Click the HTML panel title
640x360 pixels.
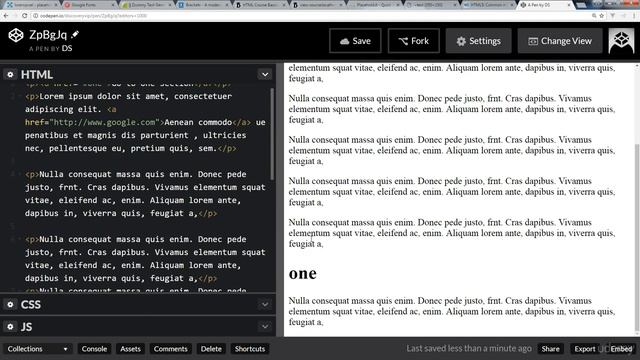(37, 75)
